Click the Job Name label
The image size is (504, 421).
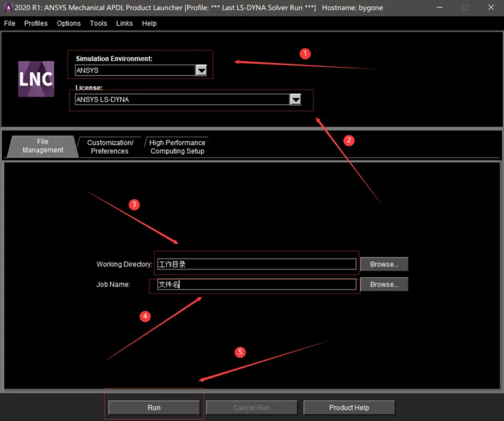click(x=113, y=284)
